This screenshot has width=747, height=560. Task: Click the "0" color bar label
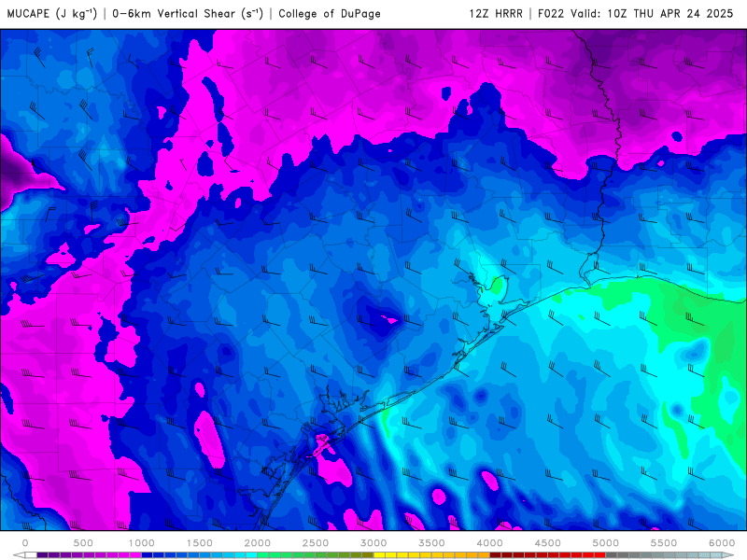point(25,543)
